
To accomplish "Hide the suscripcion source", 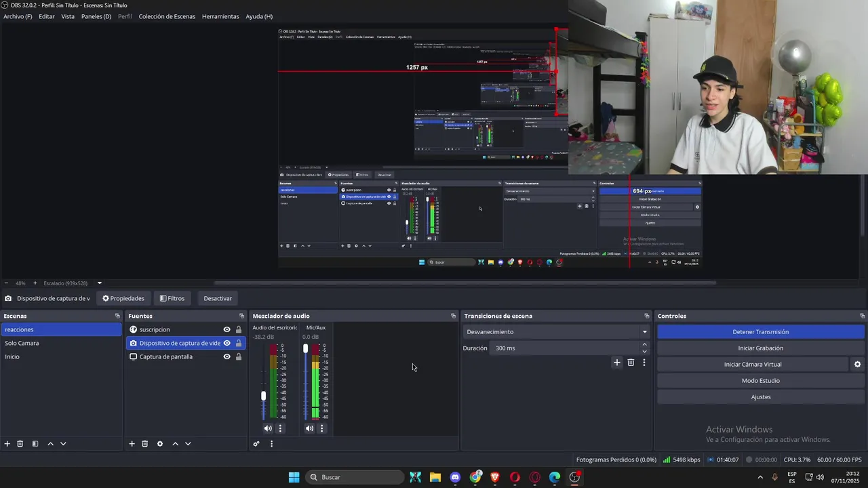I will (x=227, y=329).
